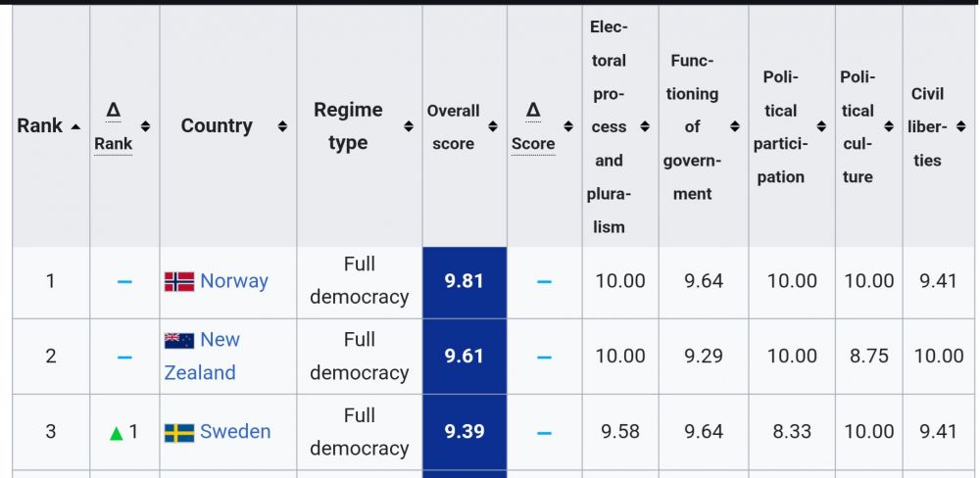Click Norway's blue 9.81 overall score cell

tap(465, 282)
